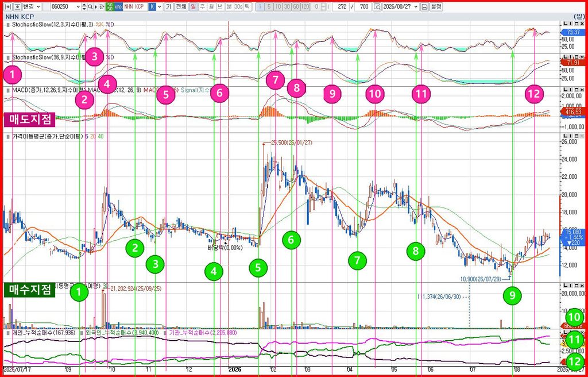Click the magnifier next to stock code 060250
This screenshot has width=588, height=377.
tap(90, 7)
